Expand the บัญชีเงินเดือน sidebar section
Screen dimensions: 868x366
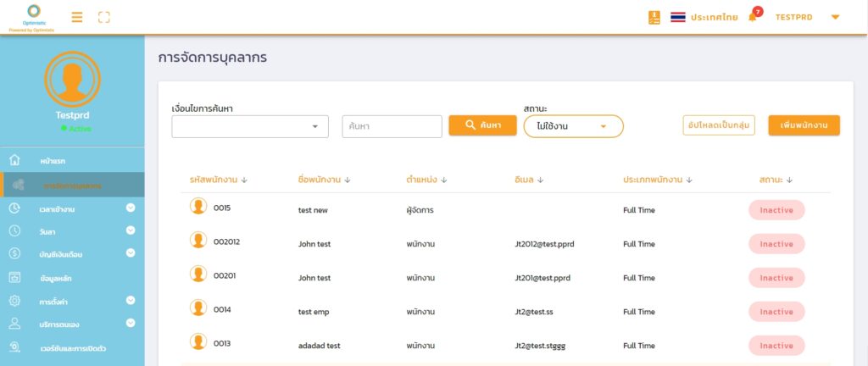(131, 253)
